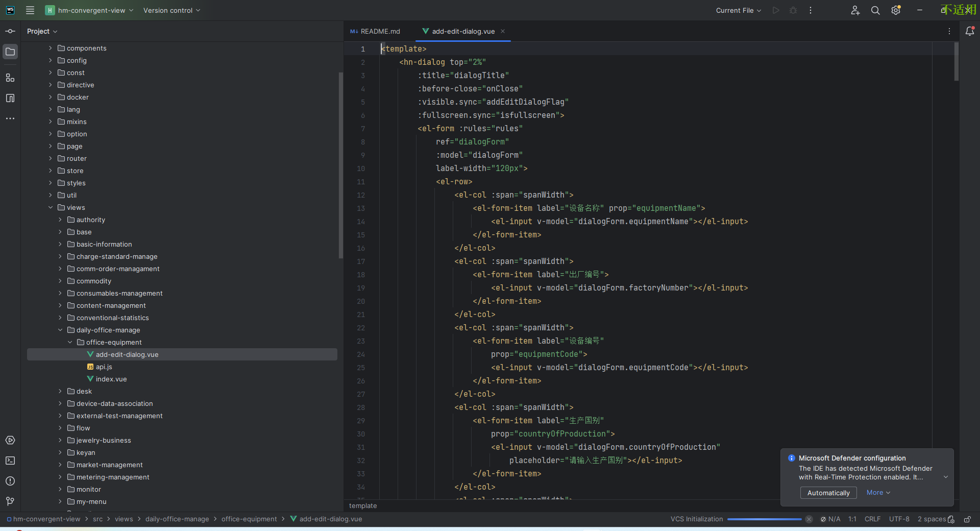Show more tool windows ellipsis

(10, 118)
